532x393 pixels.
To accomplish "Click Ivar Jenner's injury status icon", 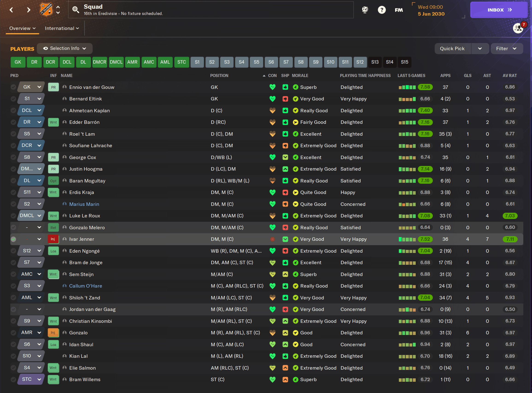I will (x=53, y=239).
